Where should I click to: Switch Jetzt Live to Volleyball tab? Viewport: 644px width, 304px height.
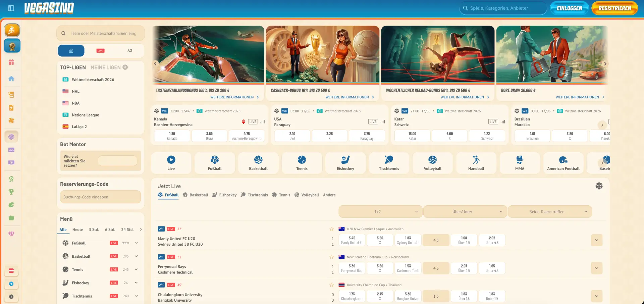pos(307,195)
